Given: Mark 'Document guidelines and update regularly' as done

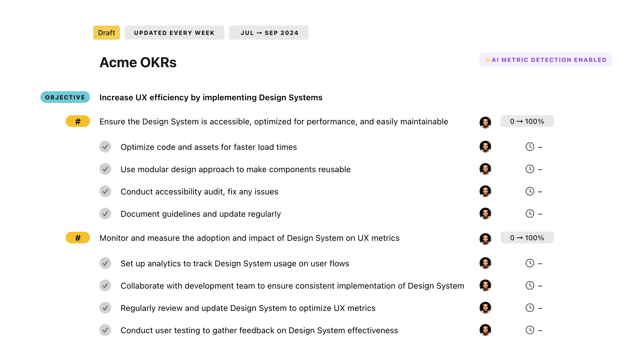Looking at the screenshot, I should click(x=105, y=214).
